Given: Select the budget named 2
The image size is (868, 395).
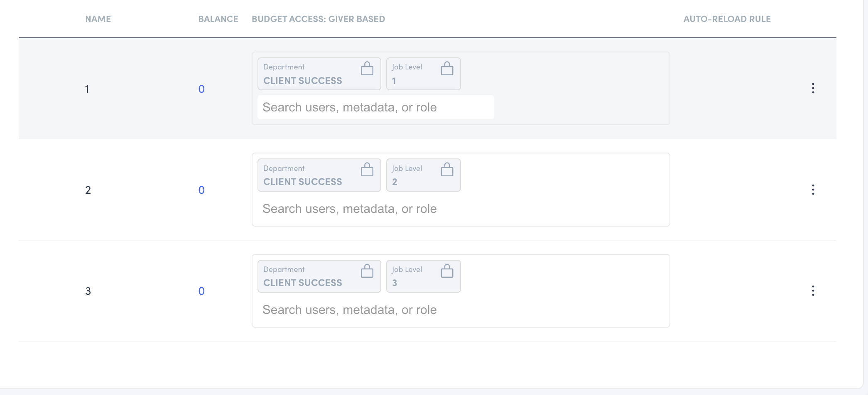Looking at the screenshot, I should pos(88,190).
